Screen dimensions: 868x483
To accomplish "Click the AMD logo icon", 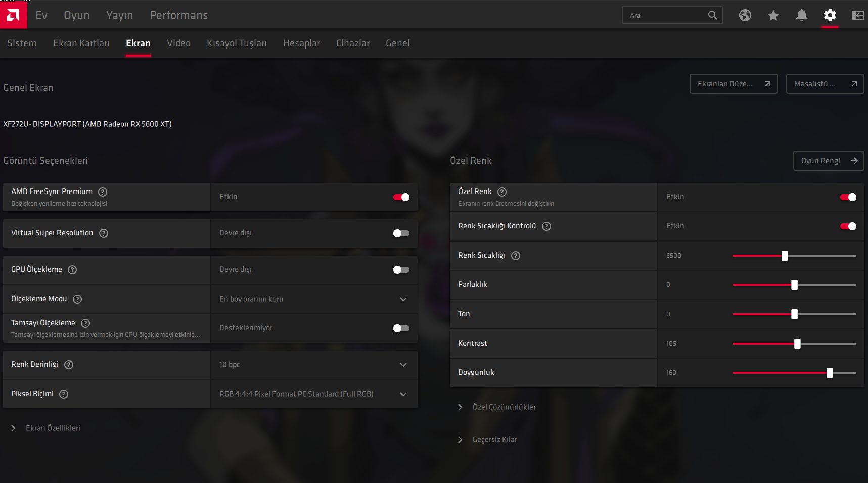I will (x=14, y=15).
